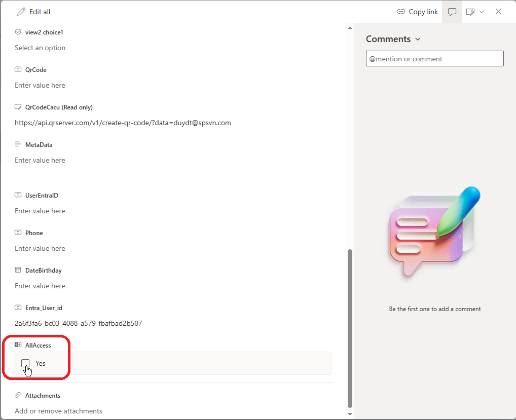Open view2 choice1 Select an option
The width and height of the screenshot is (516, 420).
pyautogui.click(x=40, y=48)
